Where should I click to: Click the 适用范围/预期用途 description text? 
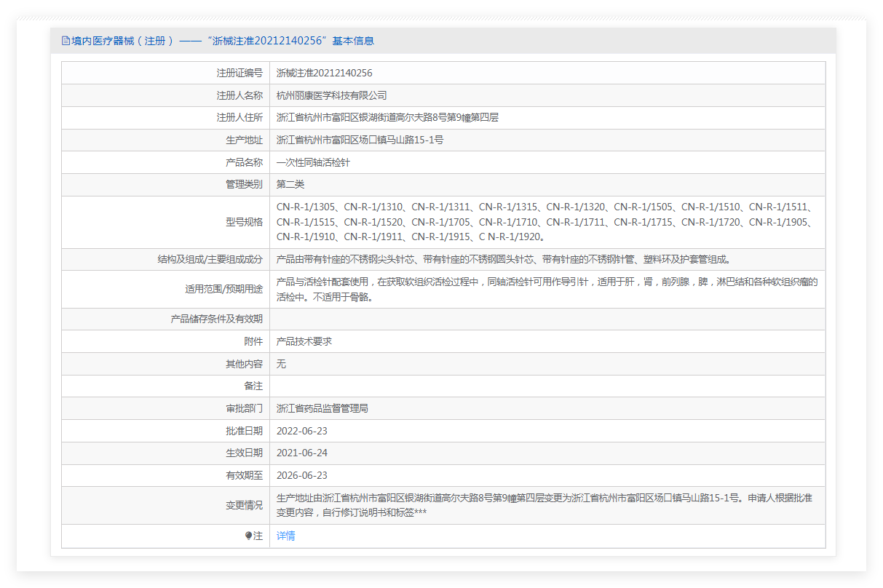(x=547, y=289)
